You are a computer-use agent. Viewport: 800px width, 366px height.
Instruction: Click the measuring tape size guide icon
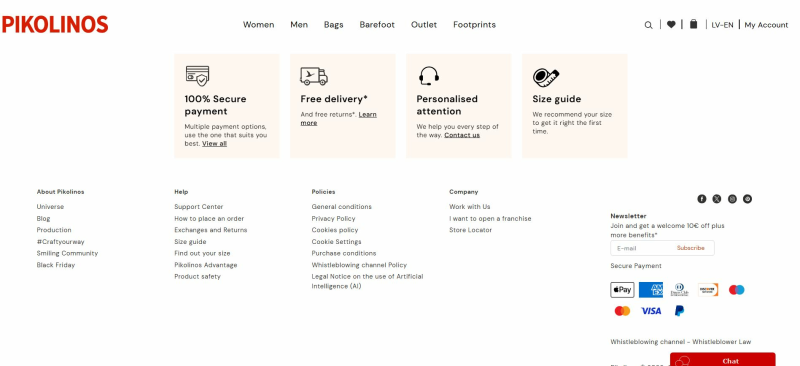coord(546,77)
